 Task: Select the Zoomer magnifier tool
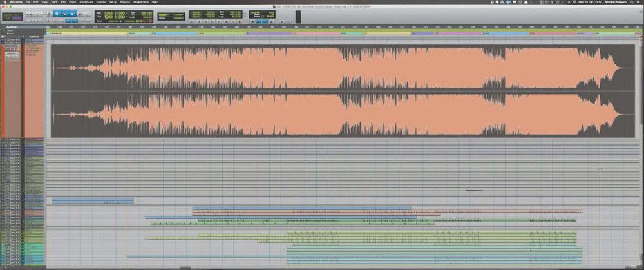tap(48, 14)
